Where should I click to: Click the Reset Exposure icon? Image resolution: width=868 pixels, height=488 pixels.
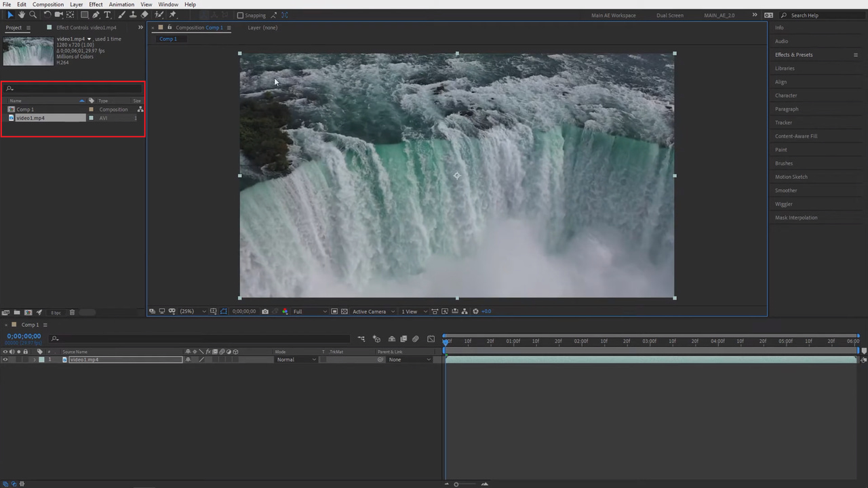pos(475,312)
